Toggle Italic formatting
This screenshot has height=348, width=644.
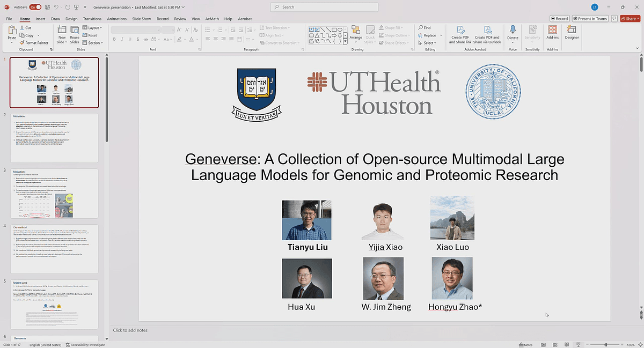122,39
